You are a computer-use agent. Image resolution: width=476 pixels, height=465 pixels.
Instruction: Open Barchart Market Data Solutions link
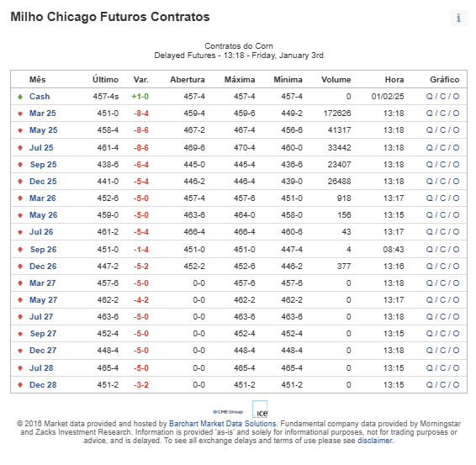(x=222, y=424)
